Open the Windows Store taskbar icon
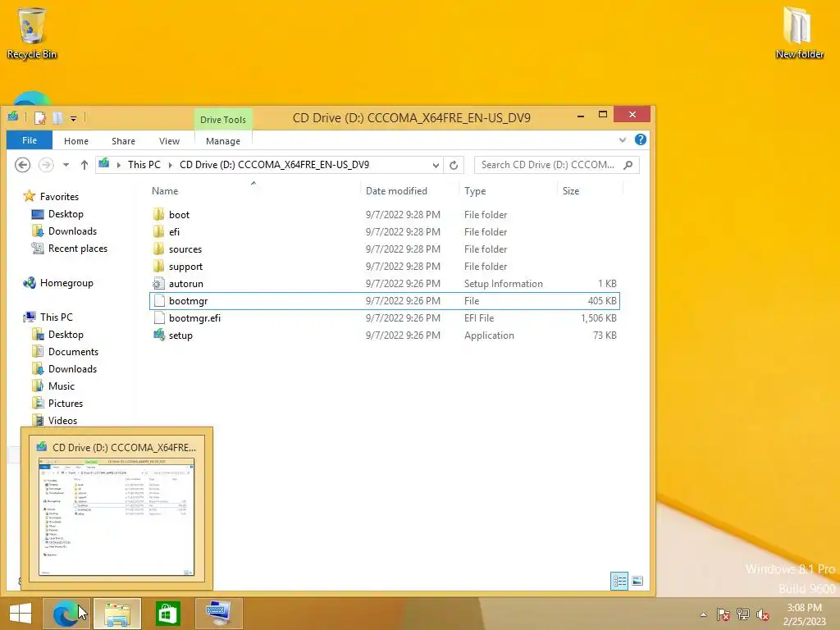Viewport: 840px width, 630px height. click(167, 614)
